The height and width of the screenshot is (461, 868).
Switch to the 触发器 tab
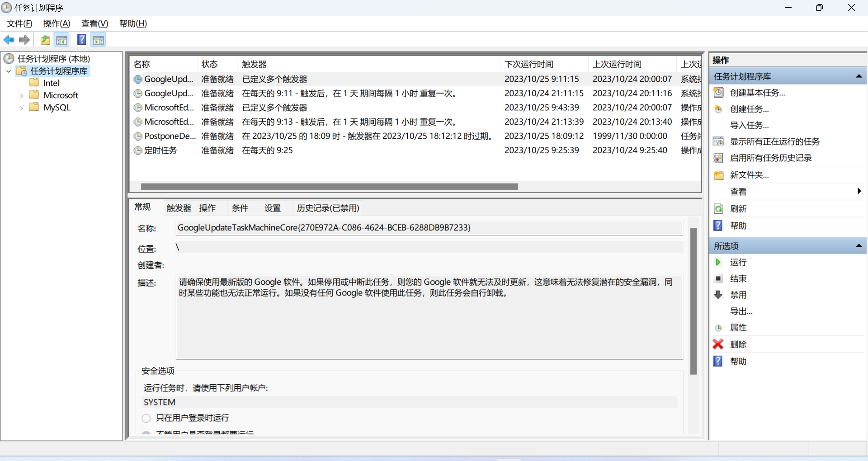[x=179, y=208]
